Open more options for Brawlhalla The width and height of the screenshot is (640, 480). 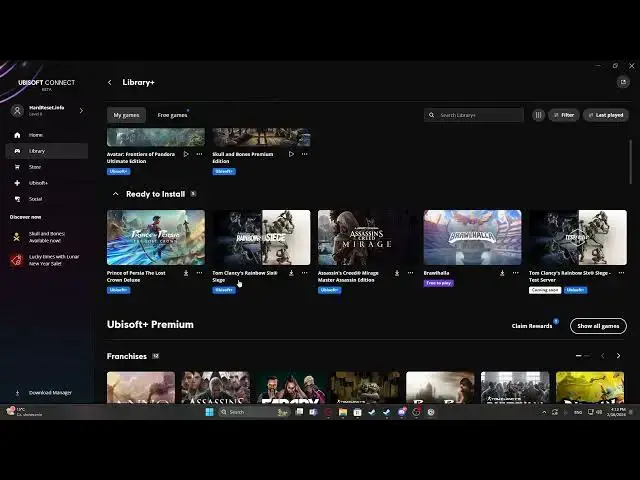pos(516,273)
